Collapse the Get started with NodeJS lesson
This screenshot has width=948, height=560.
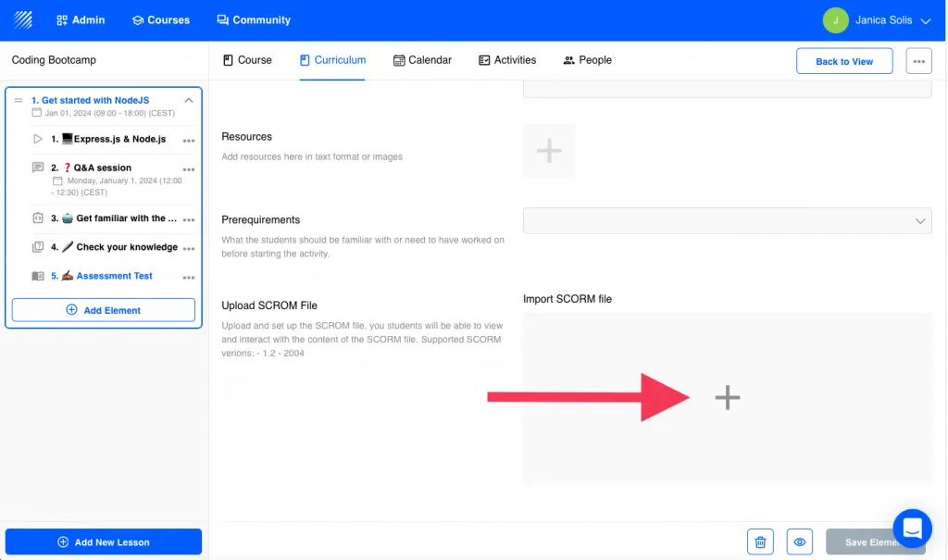point(189,99)
